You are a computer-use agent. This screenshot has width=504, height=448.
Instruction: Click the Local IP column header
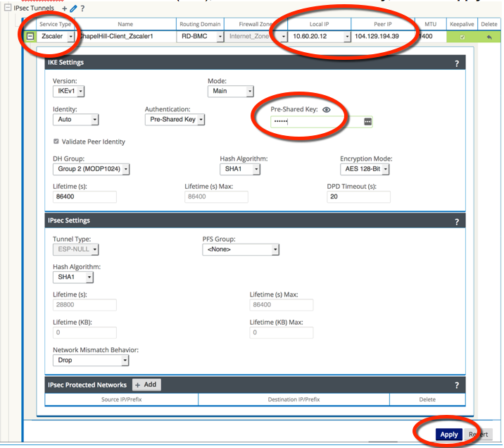[319, 24]
